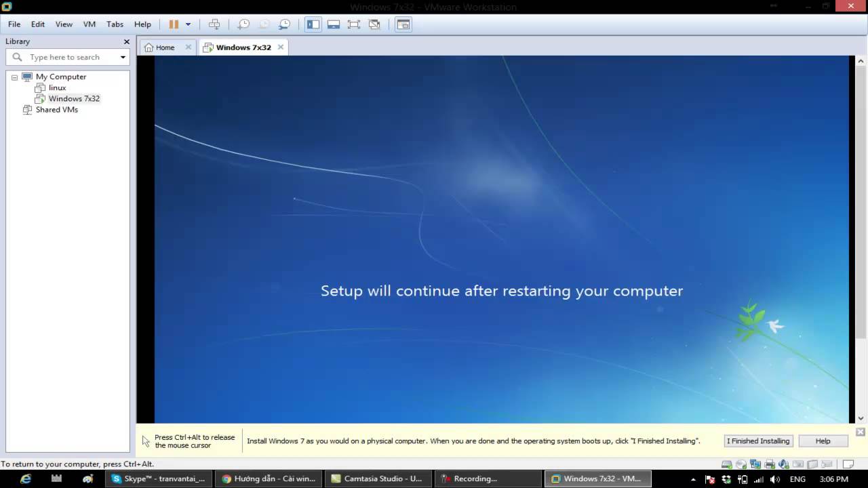Image resolution: width=868 pixels, height=488 pixels.
Task: Collapse the My Computer tree node
Action: click(14, 77)
